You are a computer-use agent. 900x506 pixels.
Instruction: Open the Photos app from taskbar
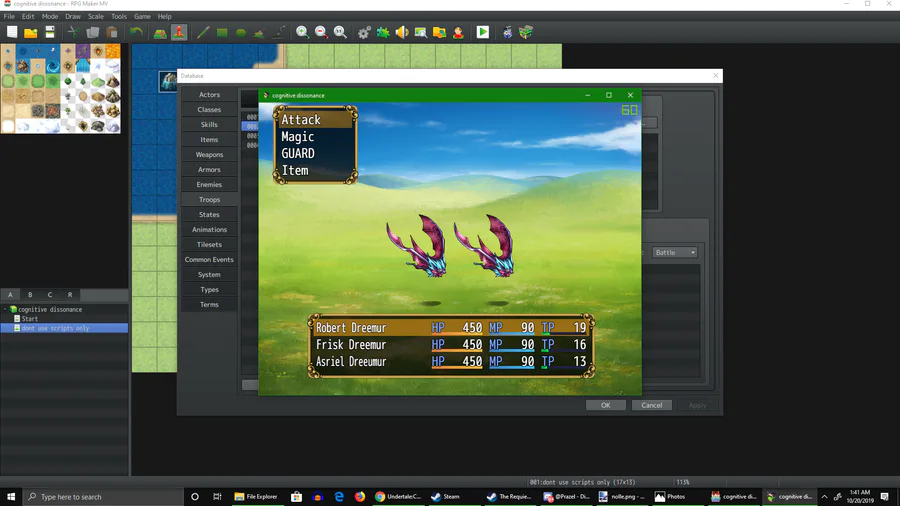coord(670,497)
